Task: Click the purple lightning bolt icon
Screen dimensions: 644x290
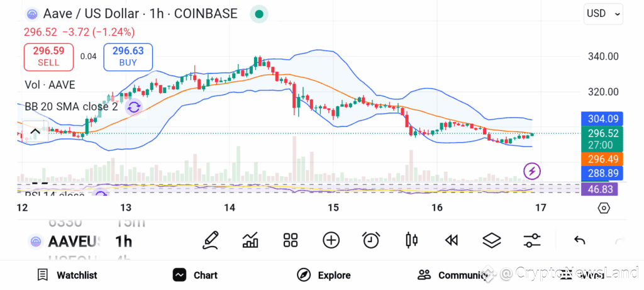Action: 532,171
